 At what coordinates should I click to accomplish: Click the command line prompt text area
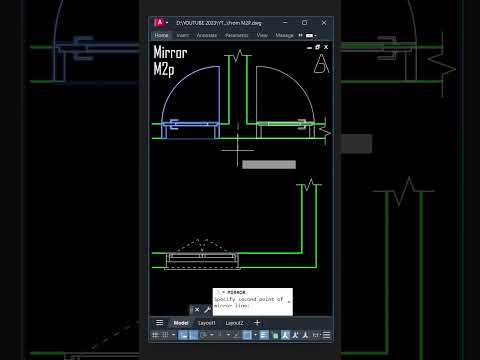(x=252, y=302)
